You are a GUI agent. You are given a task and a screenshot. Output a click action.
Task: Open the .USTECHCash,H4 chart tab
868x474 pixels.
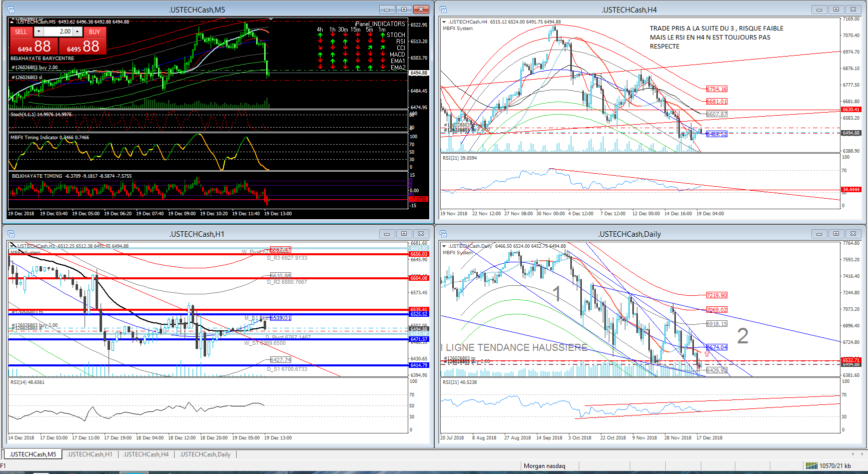tap(146, 454)
